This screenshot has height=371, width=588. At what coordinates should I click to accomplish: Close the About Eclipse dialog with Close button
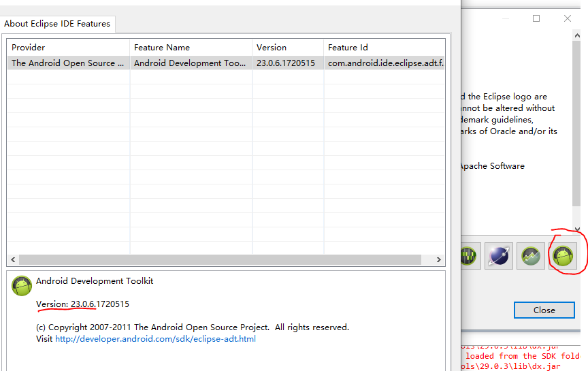544,310
